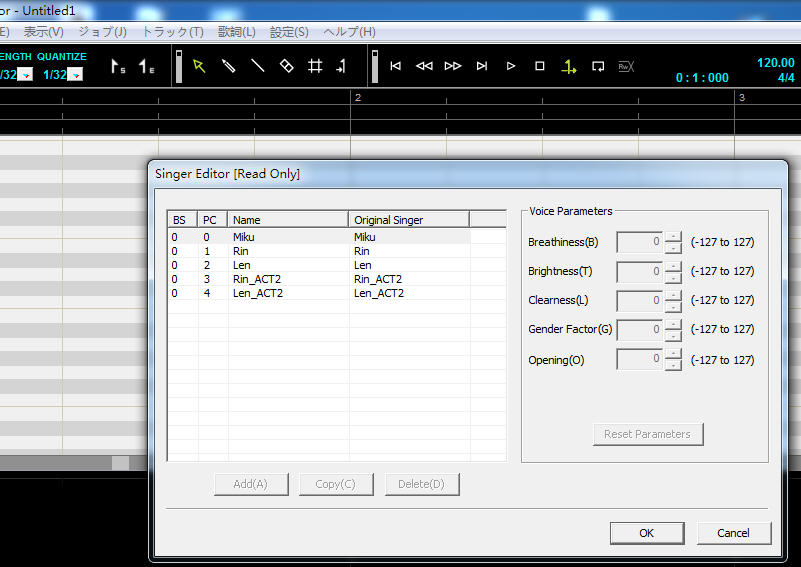This screenshot has height=567, width=801.
Task: Jump to song end
Action: 482,66
